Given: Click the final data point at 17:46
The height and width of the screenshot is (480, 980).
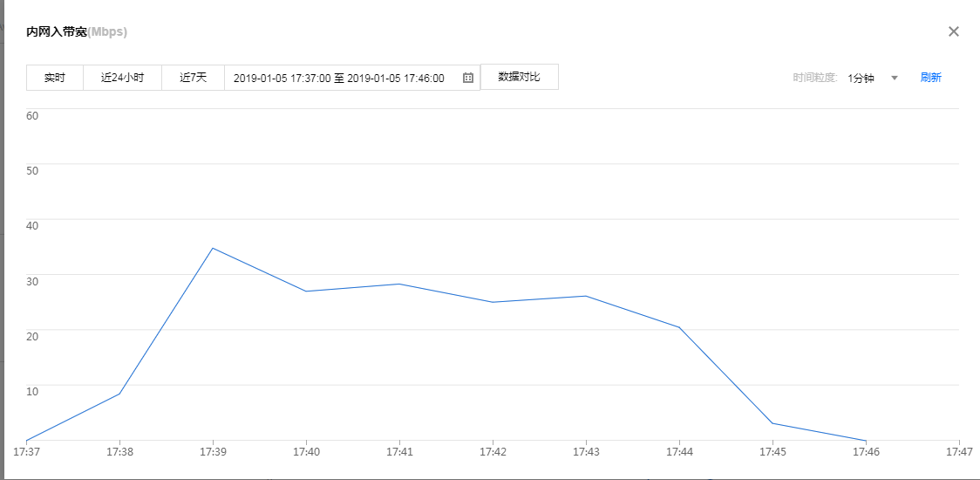Looking at the screenshot, I should click(866, 441).
